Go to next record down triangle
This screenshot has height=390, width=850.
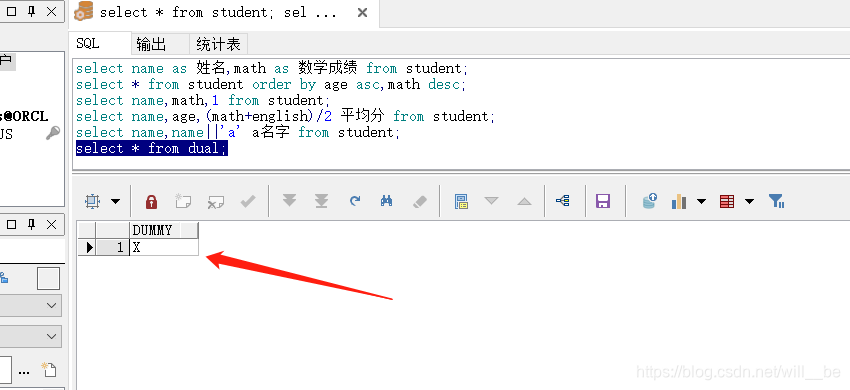pos(491,201)
